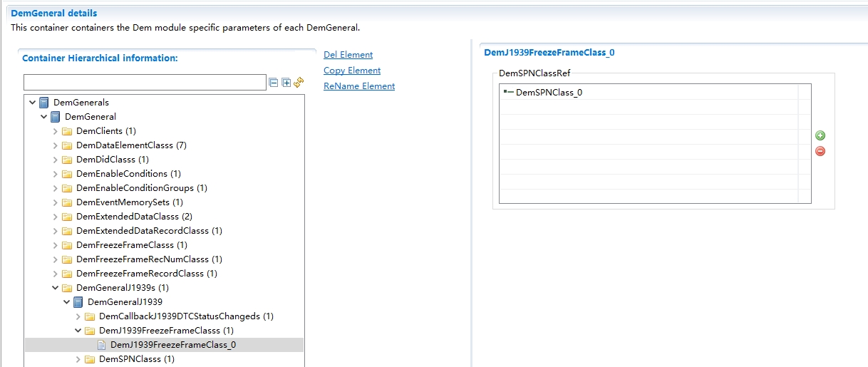Click the DemGenerals root container icon
The width and height of the screenshot is (868, 367).
tap(44, 103)
